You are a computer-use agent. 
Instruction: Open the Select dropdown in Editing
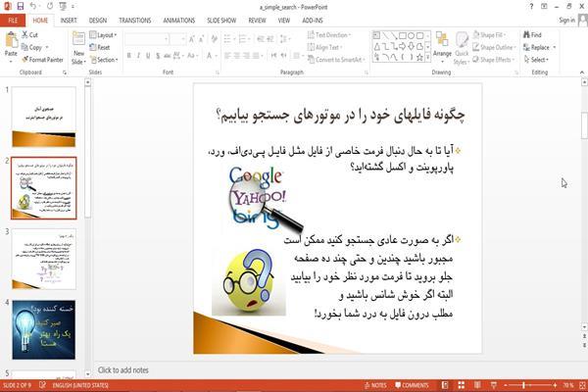[536, 60]
